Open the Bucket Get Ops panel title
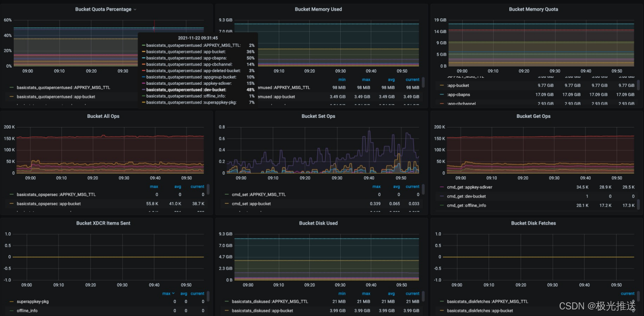Screen dimensions: 644x316 click(x=533, y=116)
